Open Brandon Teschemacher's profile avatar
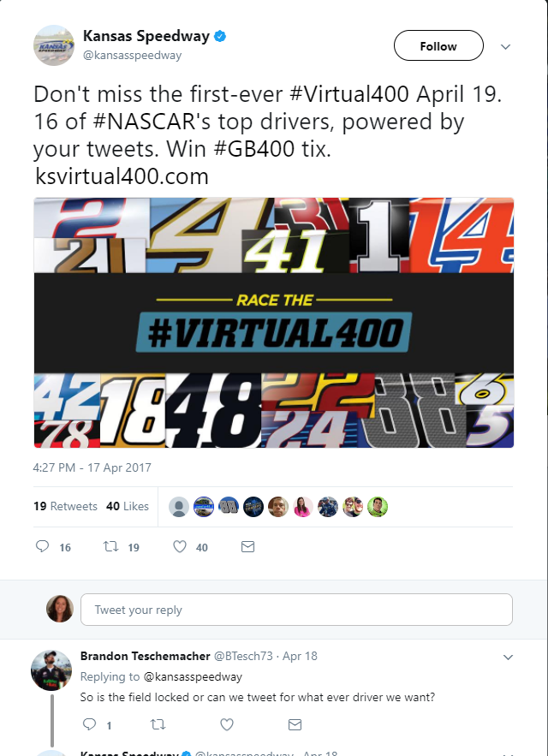The height and width of the screenshot is (756, 548). pos(51,670)
